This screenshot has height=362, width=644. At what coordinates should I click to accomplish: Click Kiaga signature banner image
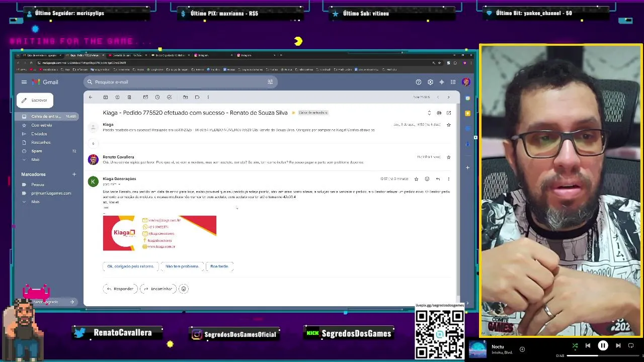[159, 233]
